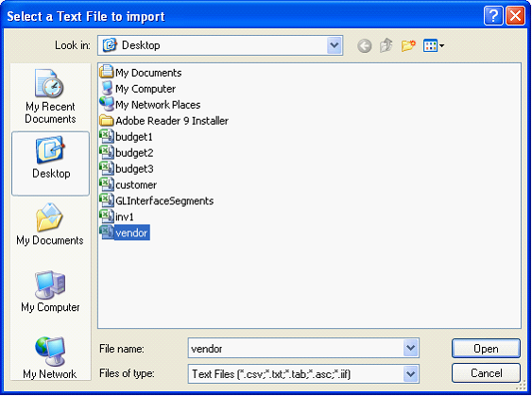Select the customer file
The height and width of the screenshot is (396, 532).
click(x=128, y=184)
